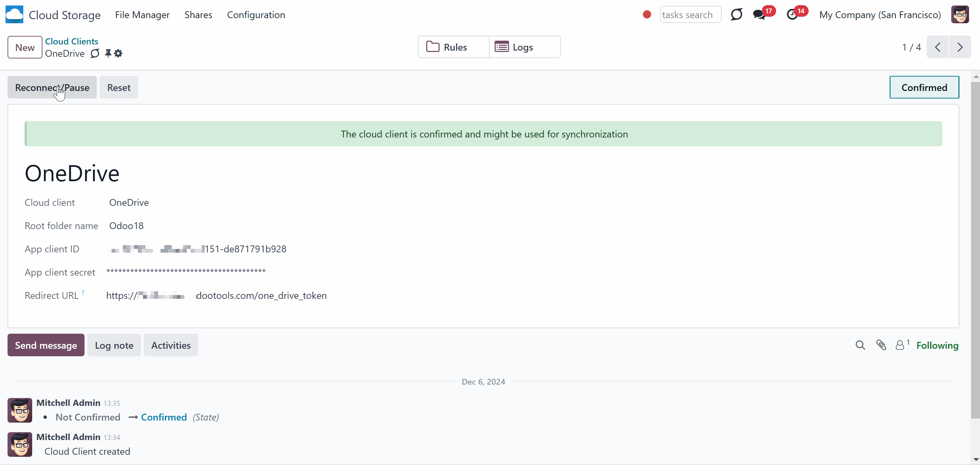Click the Redirect URL value
This screenshot has width=980, height=465.
pos(217,295)
